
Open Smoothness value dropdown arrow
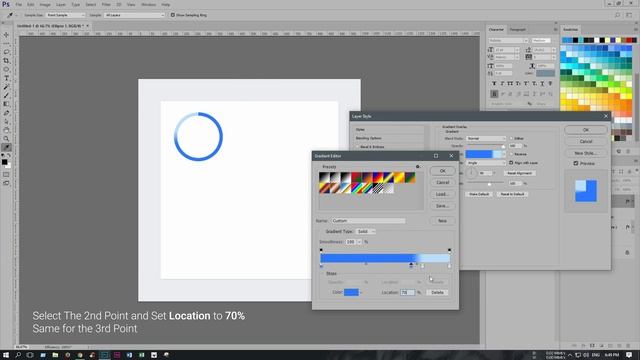359,242
